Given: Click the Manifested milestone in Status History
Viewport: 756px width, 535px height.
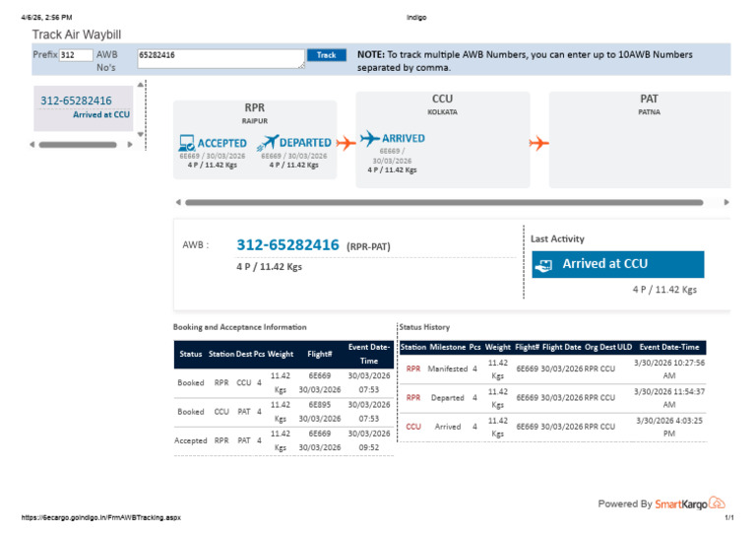Looking at the screenshot, I should click(448, 368).
